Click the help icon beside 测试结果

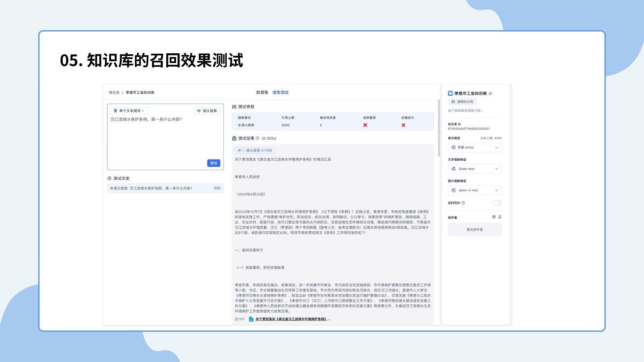(258, 138)
